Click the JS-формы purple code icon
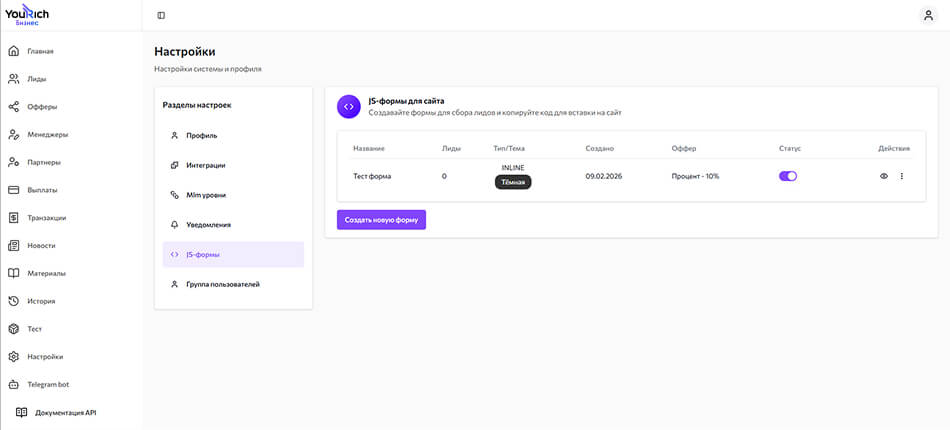 (348, 107)
